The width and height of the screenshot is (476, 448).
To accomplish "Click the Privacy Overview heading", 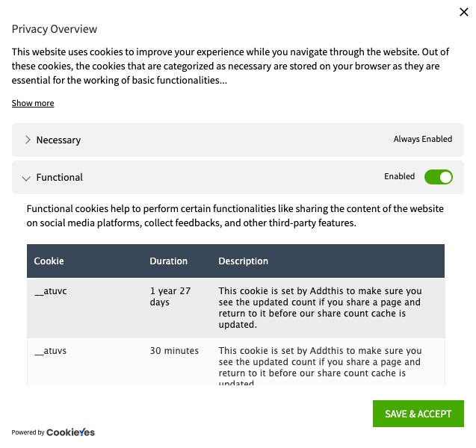I will click(x=55, y=29).
